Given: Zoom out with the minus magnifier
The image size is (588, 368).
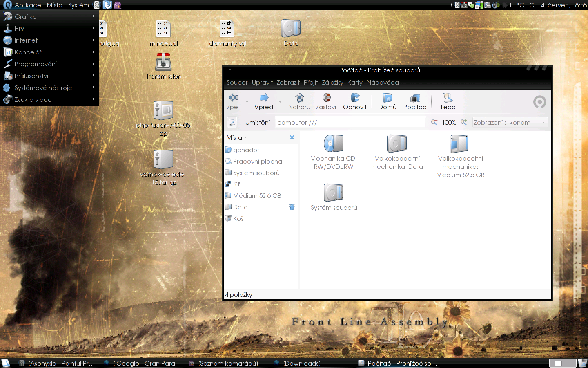Looking at the screenshot, I should 434,122.
